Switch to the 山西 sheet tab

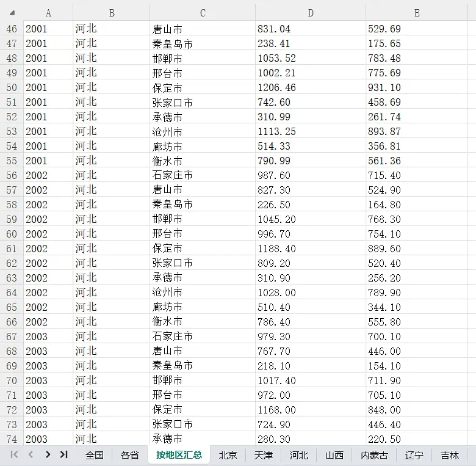[x=334, y=455]
